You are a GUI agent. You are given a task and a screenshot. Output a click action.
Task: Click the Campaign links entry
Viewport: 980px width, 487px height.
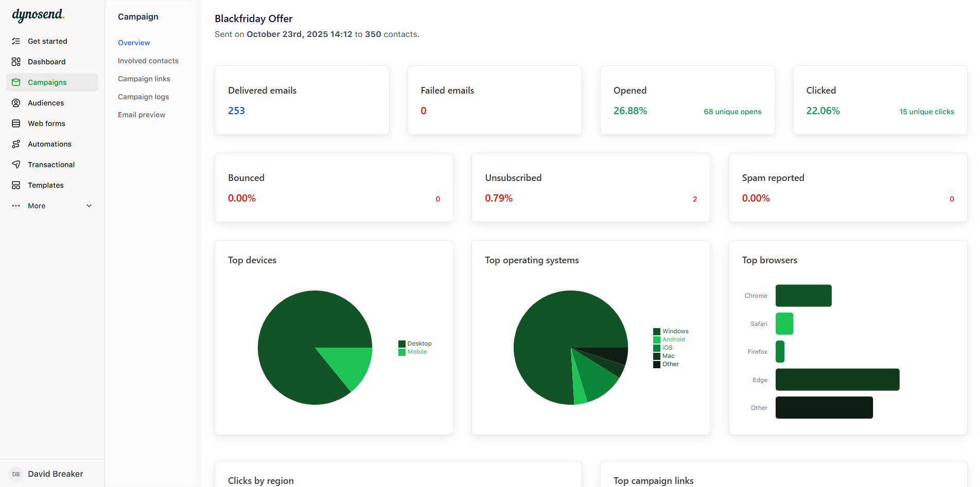point(144,78)
